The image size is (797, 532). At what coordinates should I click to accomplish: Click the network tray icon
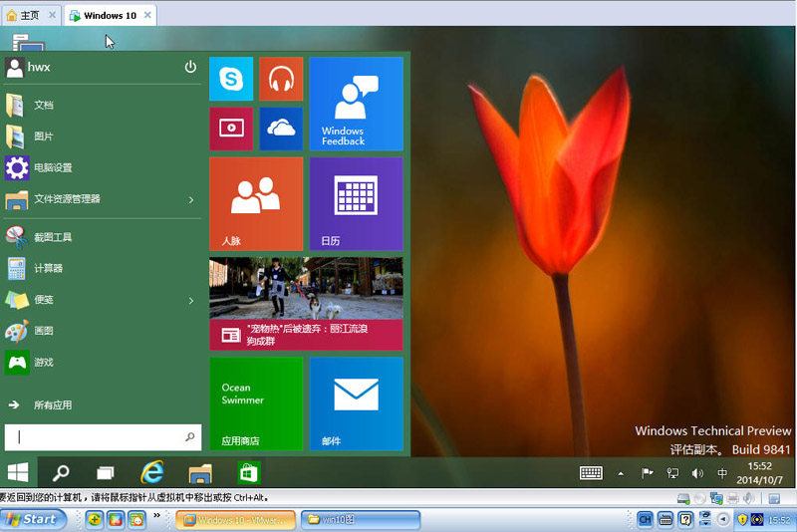click(672, 473)
